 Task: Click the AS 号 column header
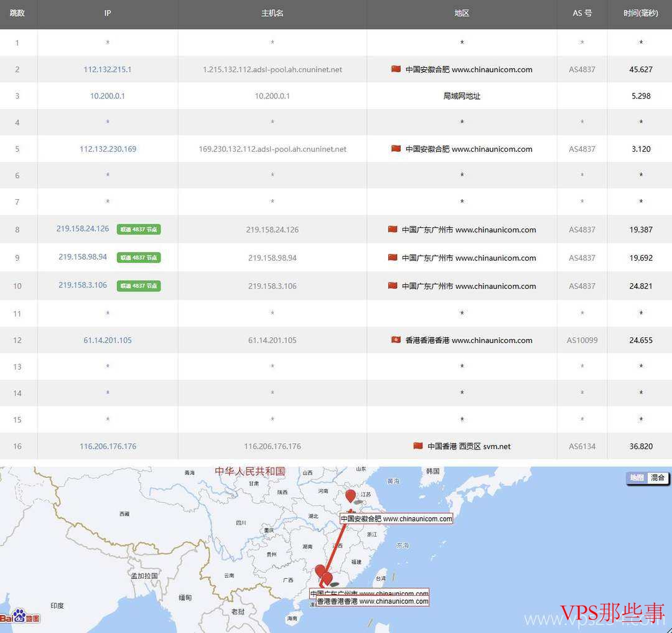coord(582,13)
